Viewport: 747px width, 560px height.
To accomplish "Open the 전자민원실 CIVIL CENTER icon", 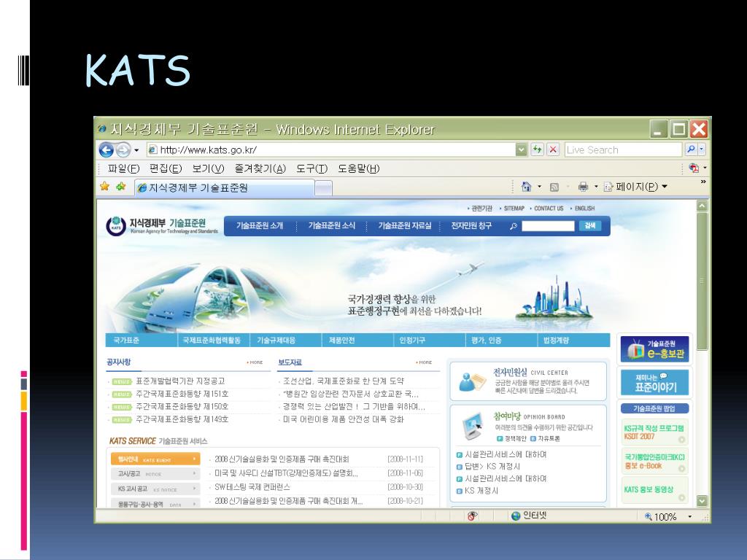I will coord(472,382).
